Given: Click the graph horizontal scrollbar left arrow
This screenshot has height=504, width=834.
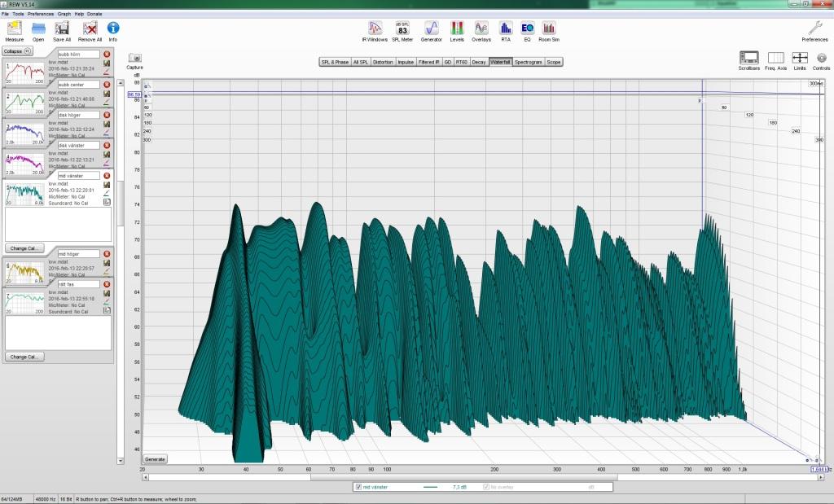Looking at the screenshot, I should point(146,477).
